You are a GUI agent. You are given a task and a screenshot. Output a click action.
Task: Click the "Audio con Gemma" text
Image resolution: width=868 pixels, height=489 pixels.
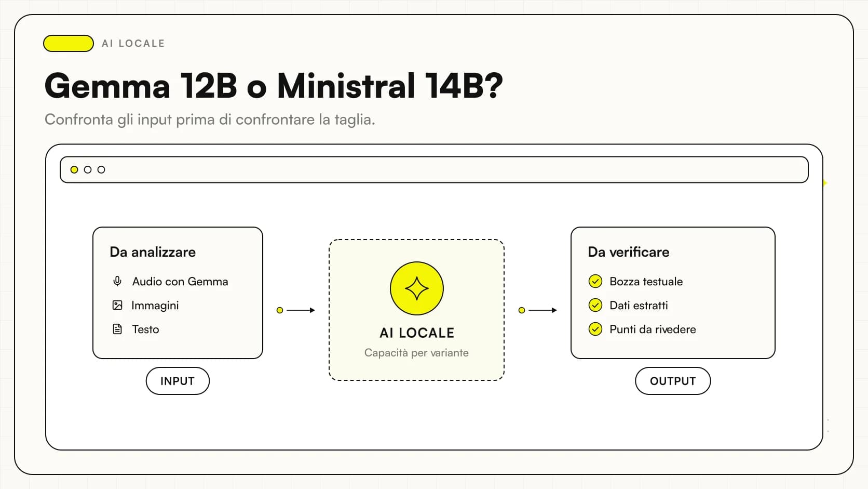[180, 281]
